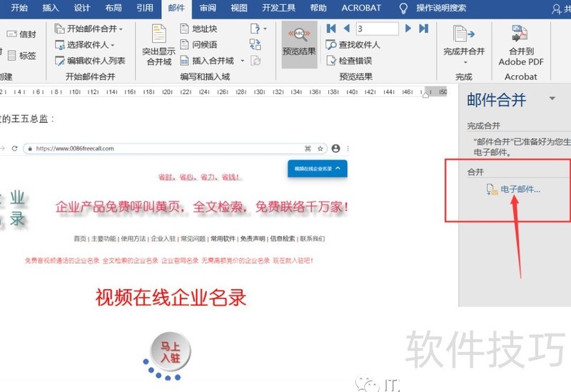Click the 联系我们 link in page image
The width and height of the screenshot is (571, 392).
click(x=312, y=238)
